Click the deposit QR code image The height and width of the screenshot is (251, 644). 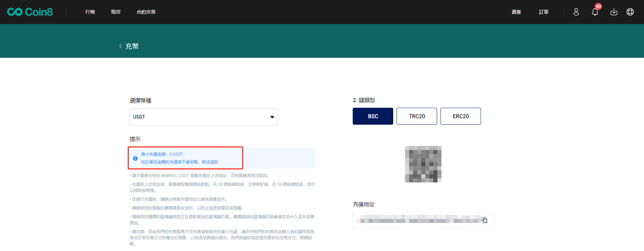pyautogui.click(x=423, y=164)
